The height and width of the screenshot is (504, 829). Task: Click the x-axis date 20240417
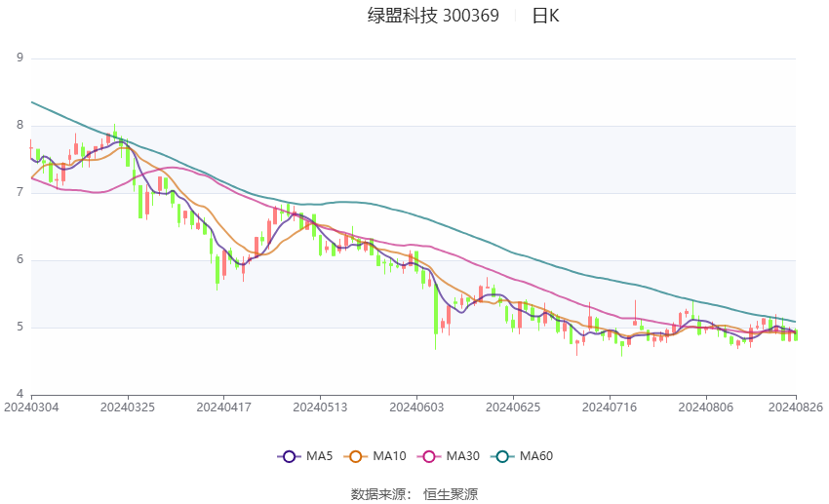coord(223,407)
